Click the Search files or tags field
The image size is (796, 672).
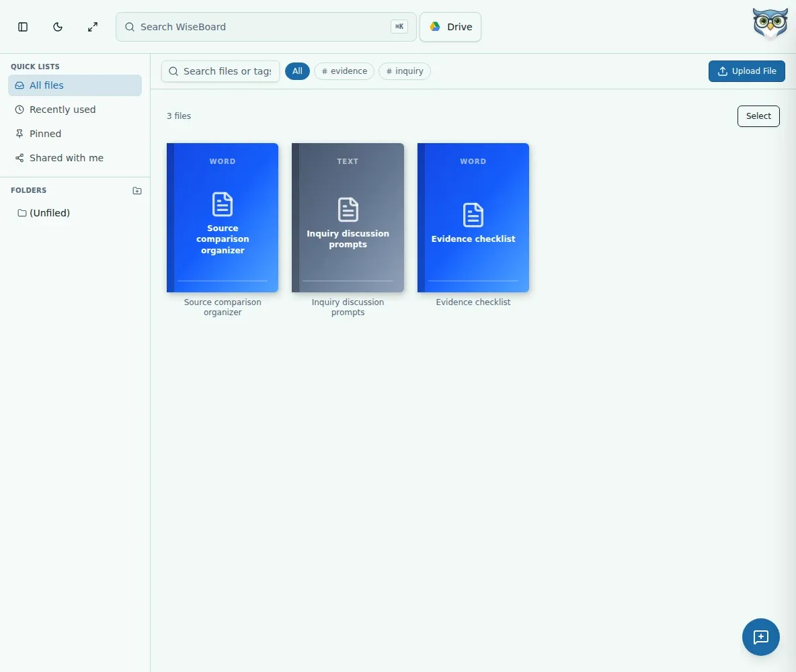[221, 71]
